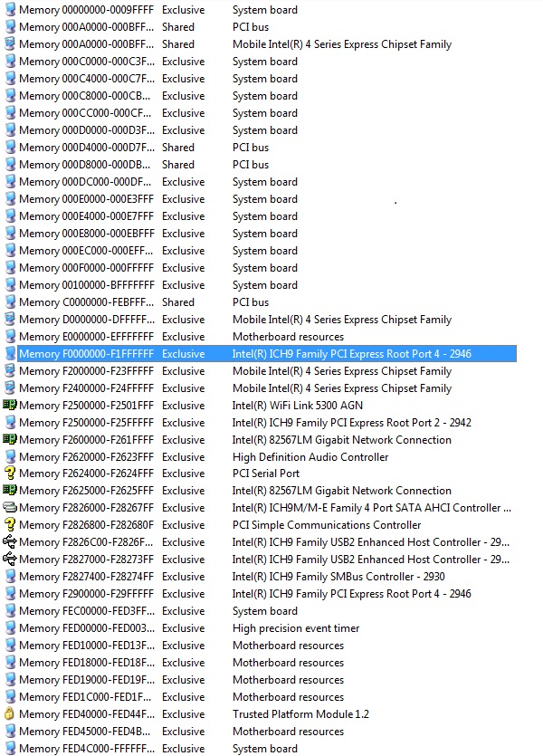Select the row Memory FED10000-FED13F...
The image size is (543, 756).
(x=260, y=646)
